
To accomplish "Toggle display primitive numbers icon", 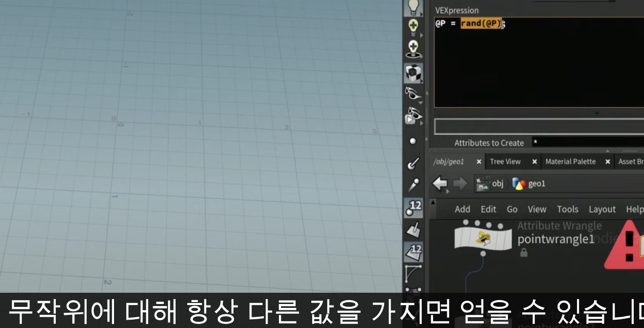I will click(x=414, y=251).
